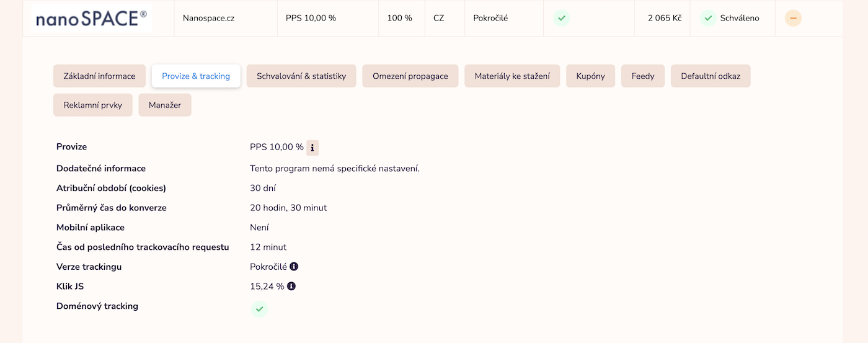The width and height of the screenshot is (868, 343).
Task: Open the Kupóny tab
Action: [590, 76]
